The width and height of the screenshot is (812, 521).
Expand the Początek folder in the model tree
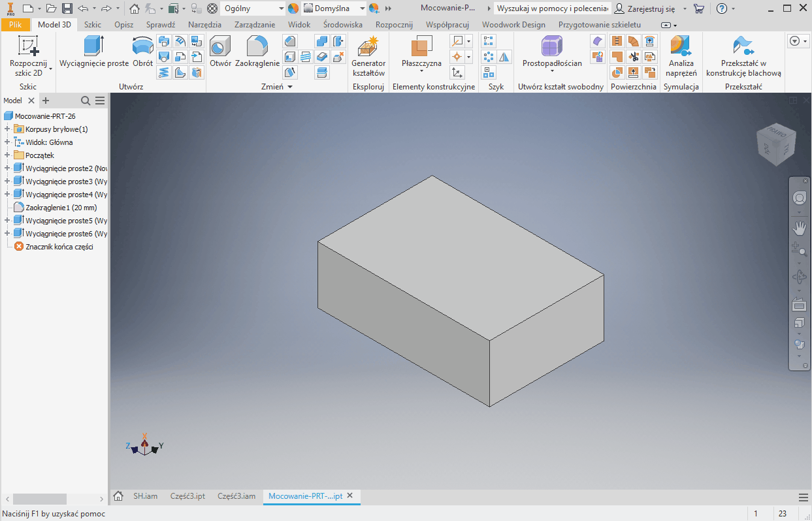tap(7, 155)
